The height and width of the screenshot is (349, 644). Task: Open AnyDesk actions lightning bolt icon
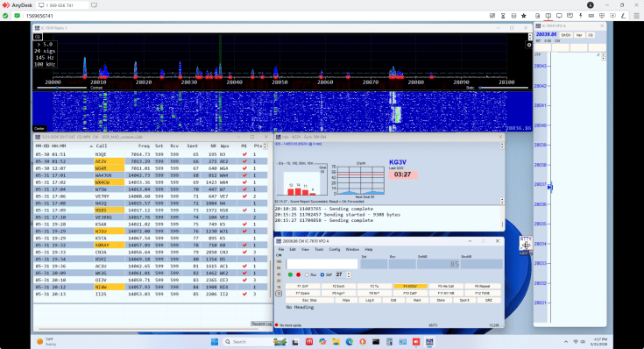point(580,16)
